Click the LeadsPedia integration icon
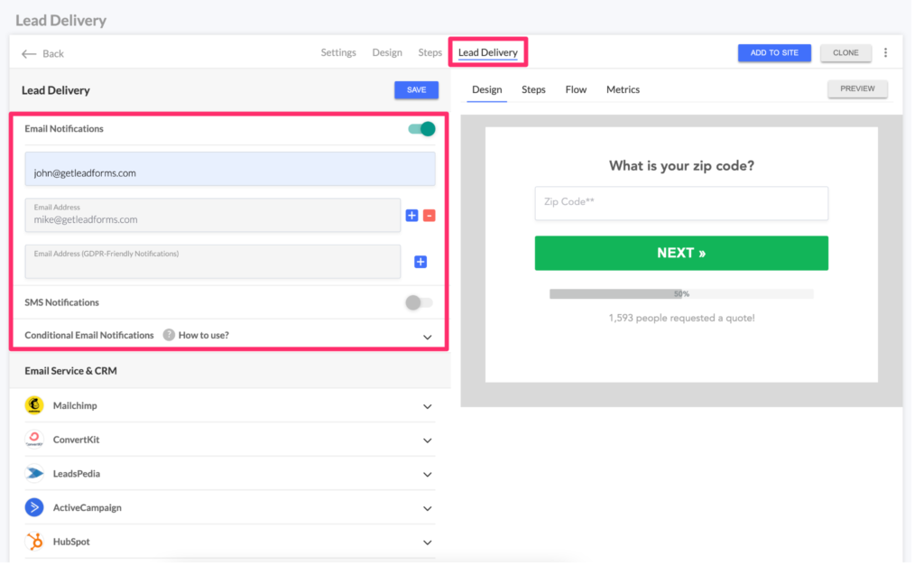Image resolution: width=924 pixels, height=575 pixels. pos(34,473)
